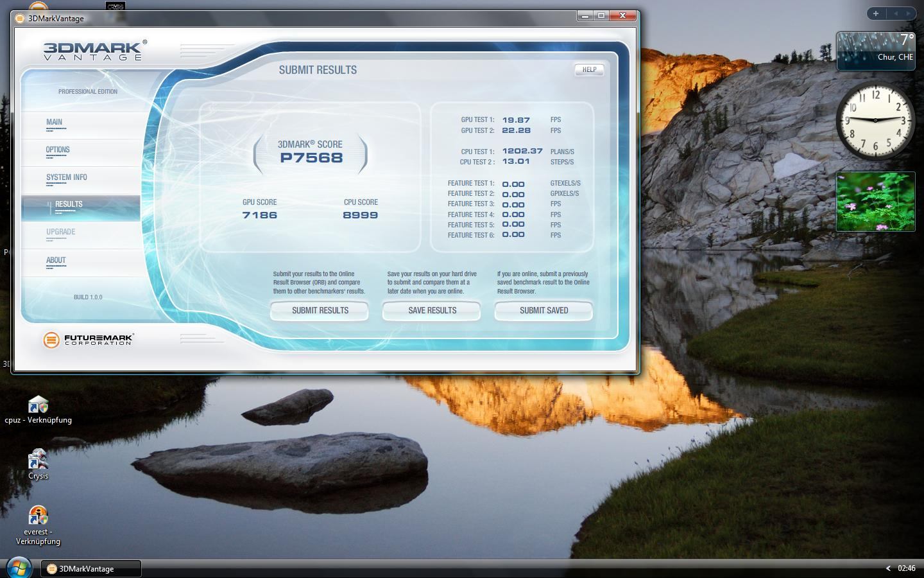924x578 pixels.
Task: Open the cpuz desktop shortcut
Action: tap(38, 410)
